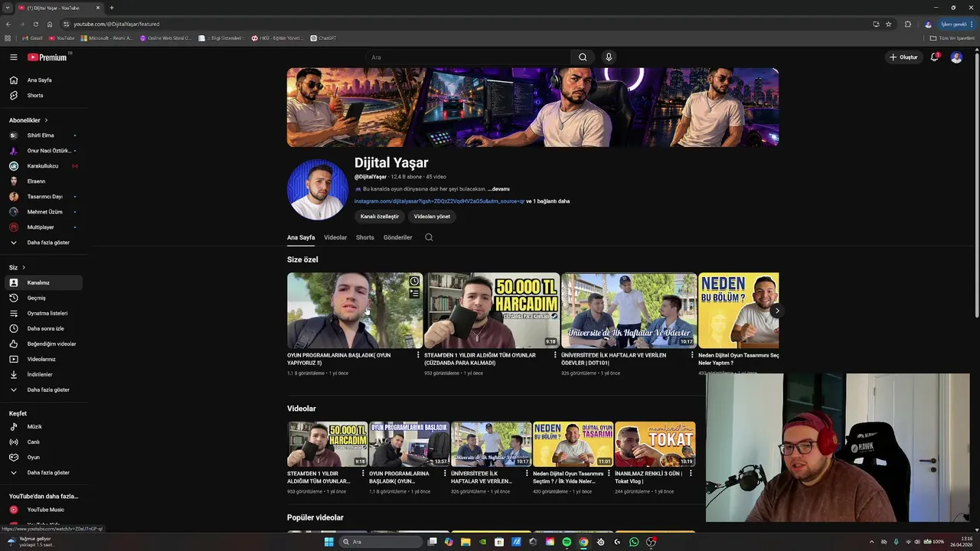Open the instagram.com/dijitalyasar link
This screenshot has height=551, width=980.
click(x=439, y=201)
